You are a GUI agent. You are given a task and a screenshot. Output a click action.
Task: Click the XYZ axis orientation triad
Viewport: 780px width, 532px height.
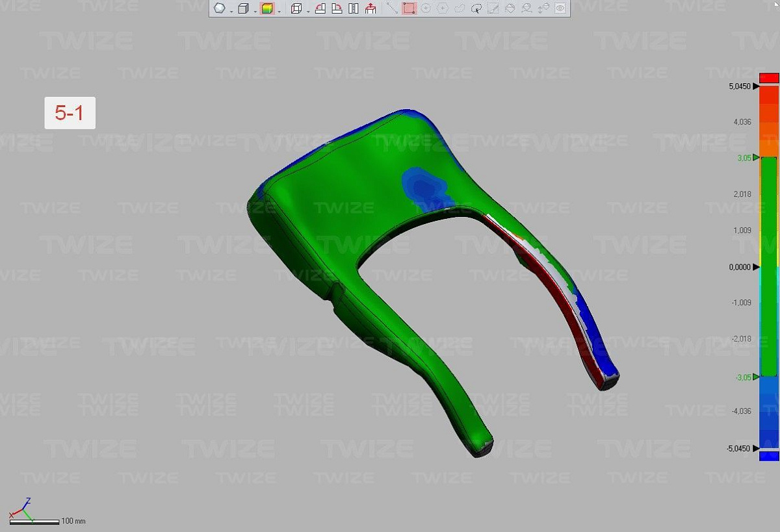pos(20,509)
